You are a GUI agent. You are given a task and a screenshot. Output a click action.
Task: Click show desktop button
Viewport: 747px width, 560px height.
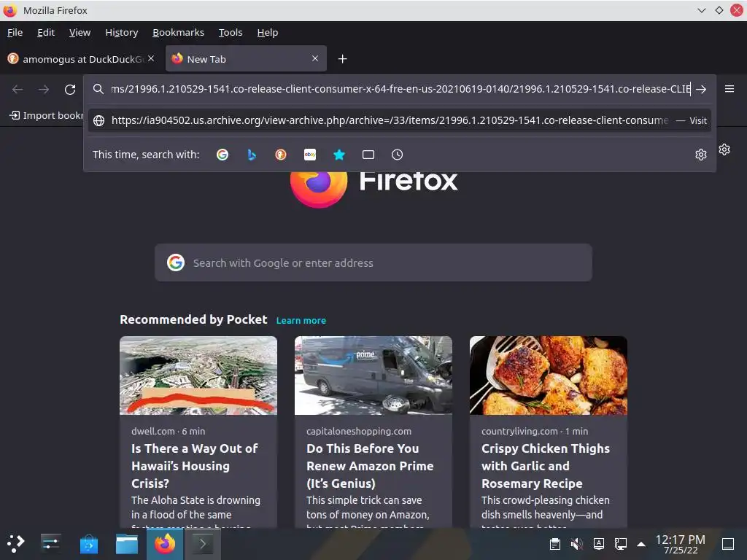[728, 544]
